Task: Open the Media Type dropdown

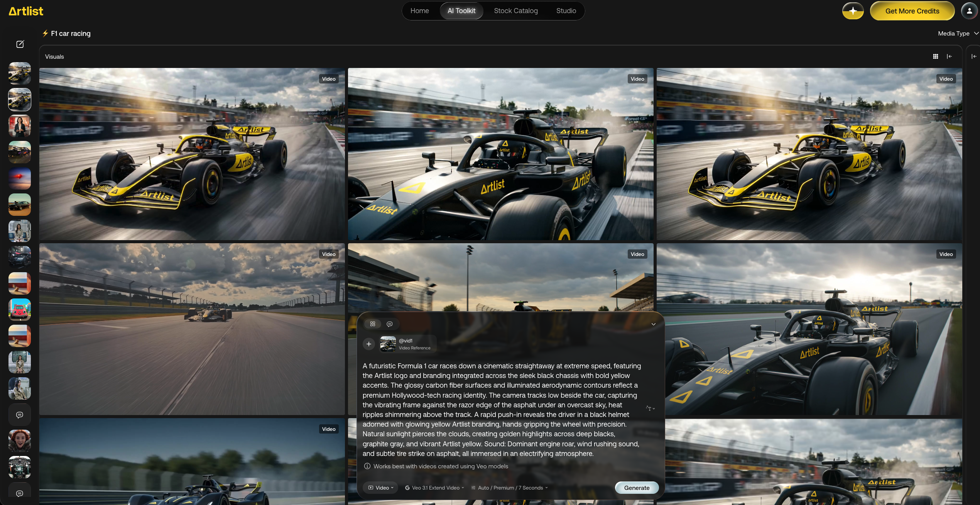Action: click(958, 34)
